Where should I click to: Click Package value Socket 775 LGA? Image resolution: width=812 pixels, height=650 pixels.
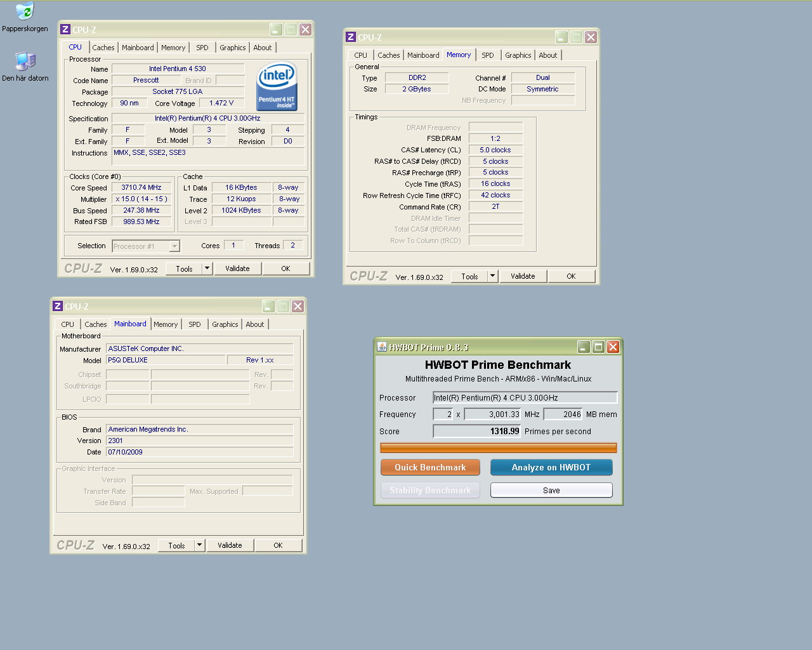click(x=178, y=91)
